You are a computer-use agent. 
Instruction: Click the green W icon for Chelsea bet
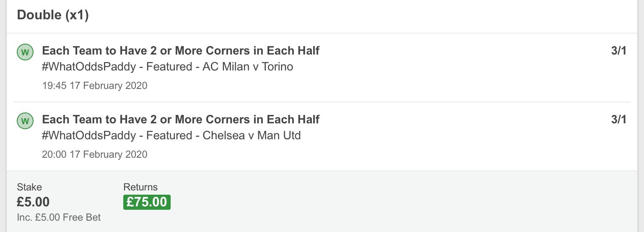(x=25, y=121)
